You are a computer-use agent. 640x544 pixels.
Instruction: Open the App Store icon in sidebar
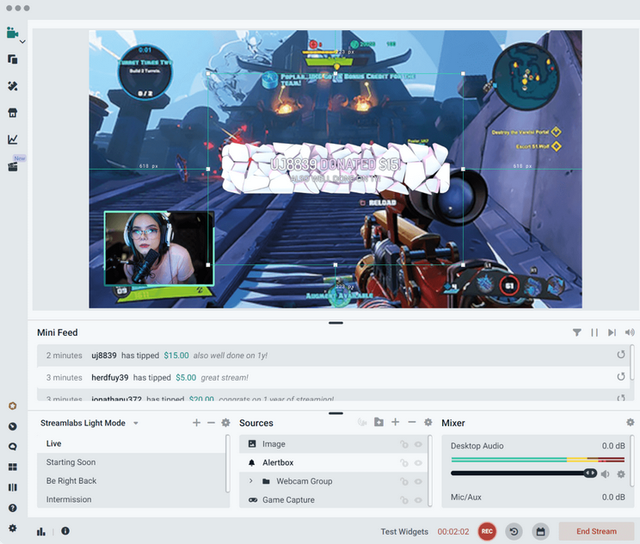pyautogui.click(x=13, y=113)
